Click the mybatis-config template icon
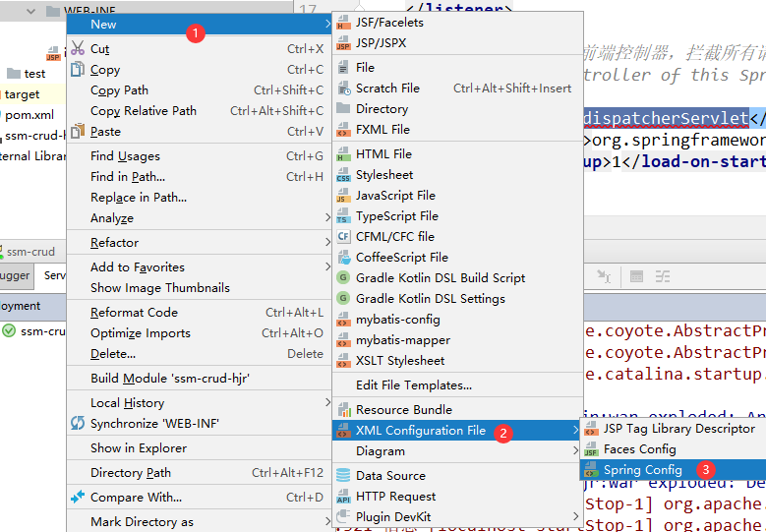 point(343,320)
